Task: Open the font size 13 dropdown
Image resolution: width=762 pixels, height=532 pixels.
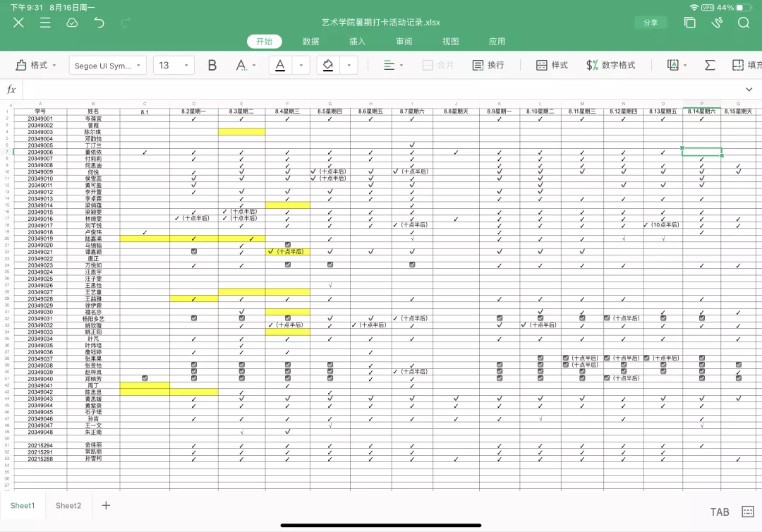Action: point(173,65)
